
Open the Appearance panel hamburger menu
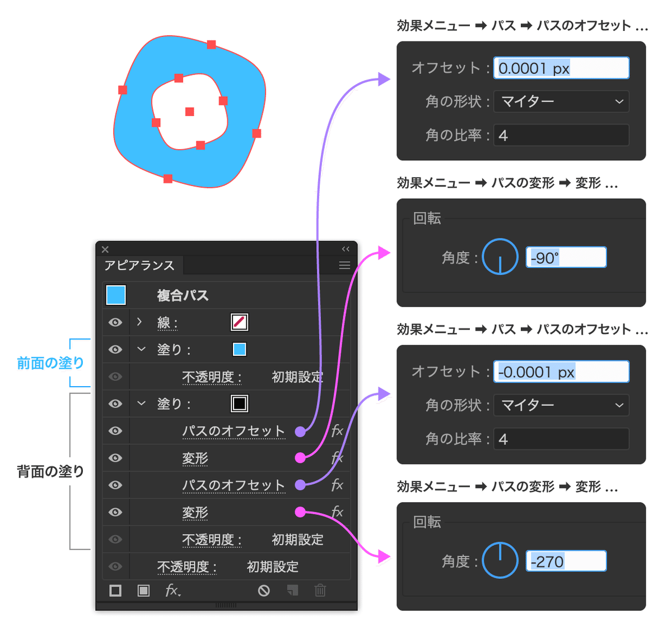coord(345,265)
